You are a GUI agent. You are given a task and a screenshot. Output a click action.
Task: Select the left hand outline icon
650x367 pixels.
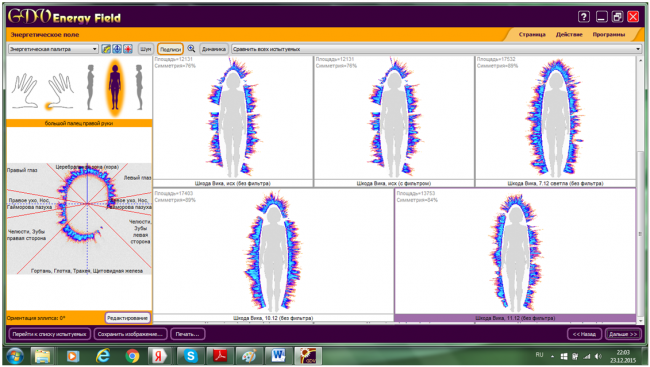(25, 90)
